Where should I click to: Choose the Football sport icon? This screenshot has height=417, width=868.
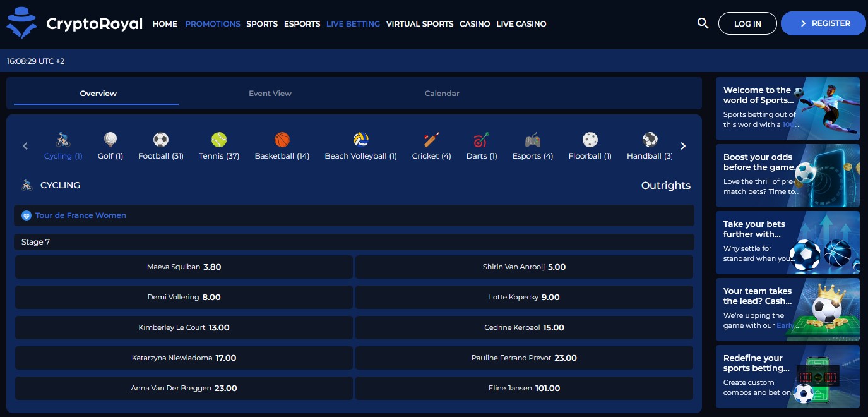click(x=161, y=140)
